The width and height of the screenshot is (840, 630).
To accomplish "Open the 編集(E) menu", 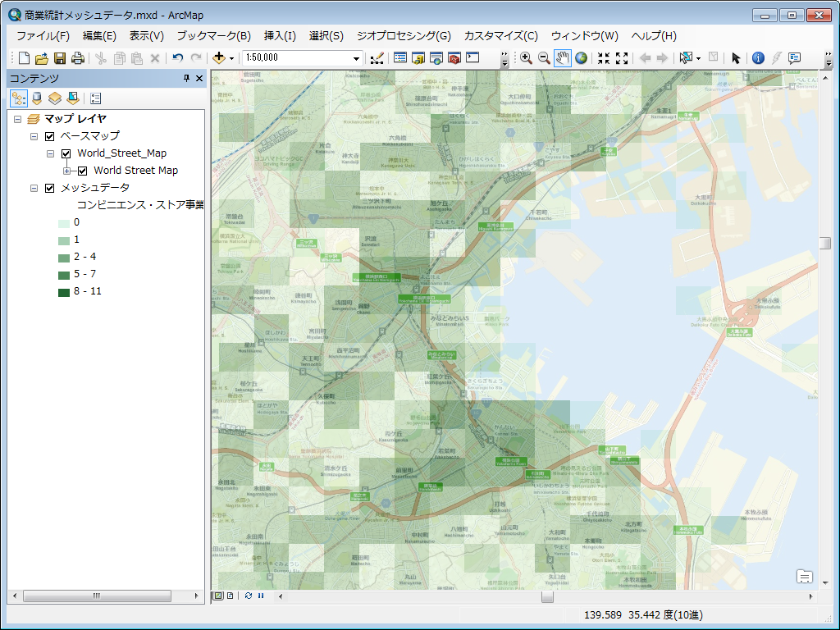I will click(99, 36).
